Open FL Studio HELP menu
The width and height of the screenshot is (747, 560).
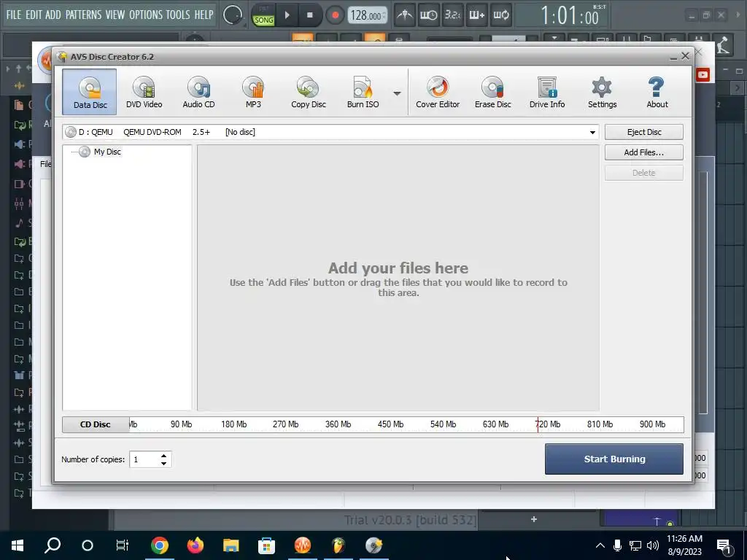tap(204, 15)
